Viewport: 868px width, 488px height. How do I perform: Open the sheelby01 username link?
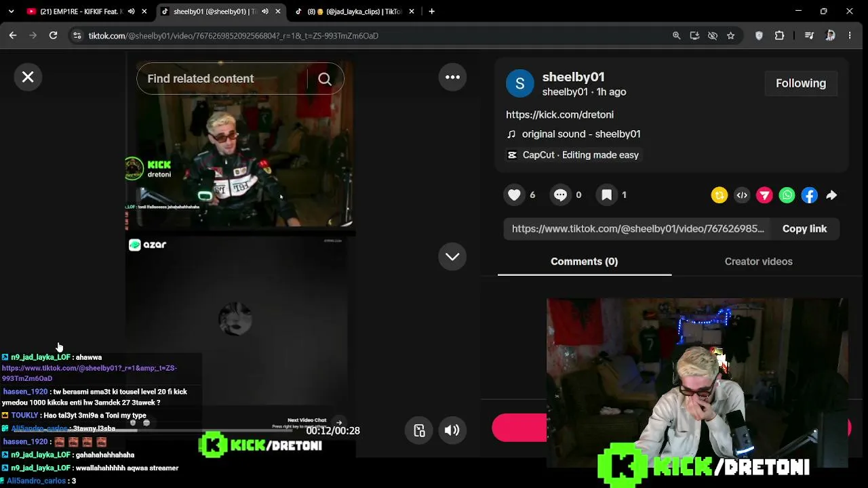point(573,77)
